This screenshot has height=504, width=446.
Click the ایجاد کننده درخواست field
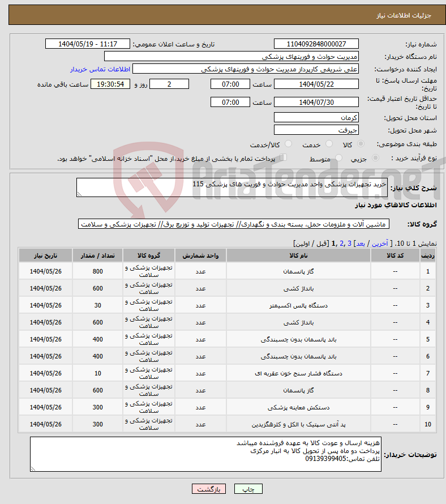click(246, 69)
